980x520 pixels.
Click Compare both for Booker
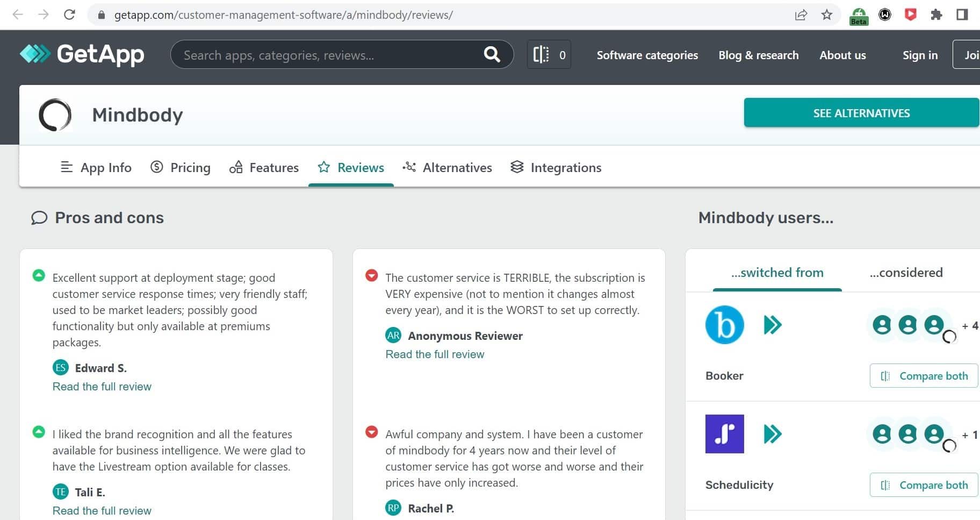click(924, 376)
